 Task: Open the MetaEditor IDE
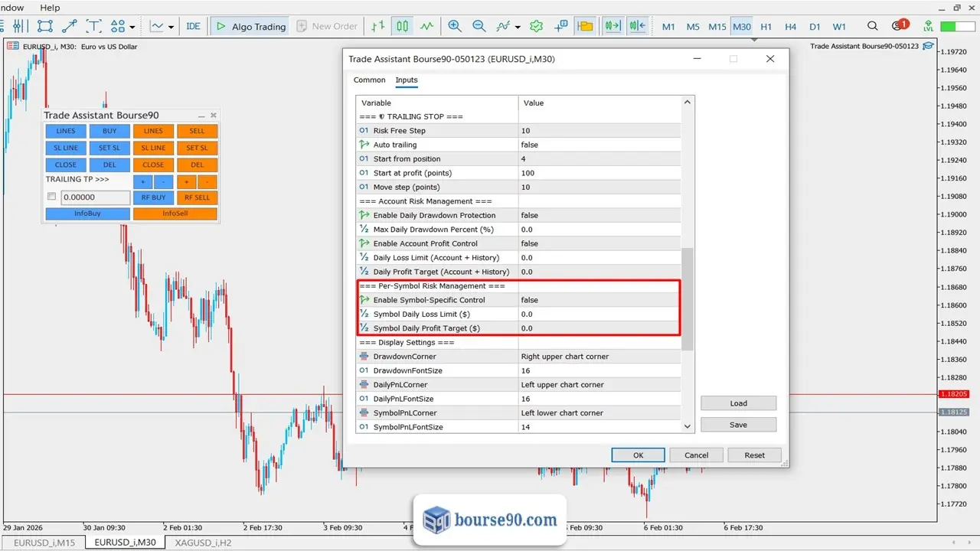193,26
